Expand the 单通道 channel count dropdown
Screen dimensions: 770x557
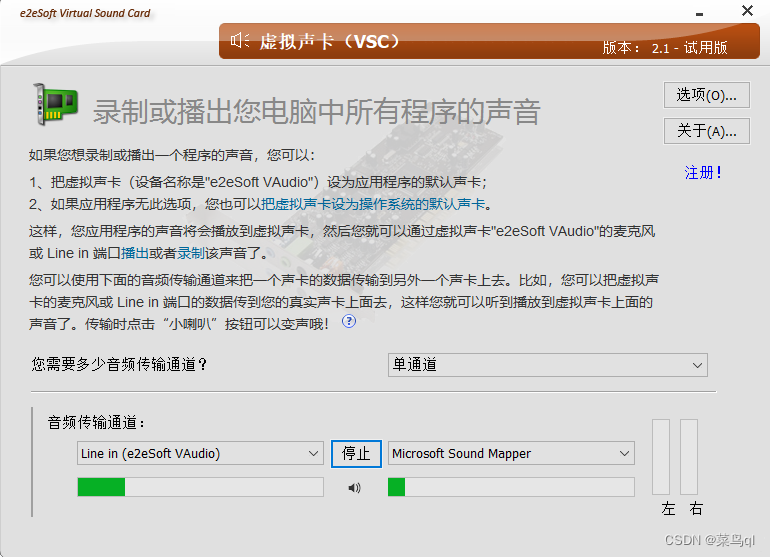point(548,365)
